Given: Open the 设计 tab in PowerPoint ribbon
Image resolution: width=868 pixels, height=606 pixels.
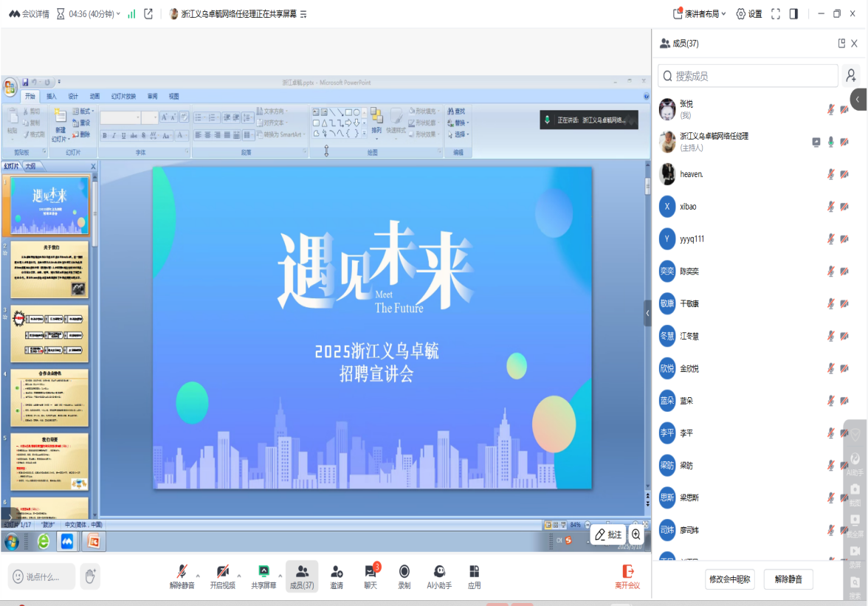Looking at the screenshot, I should [x=73, y=96].
